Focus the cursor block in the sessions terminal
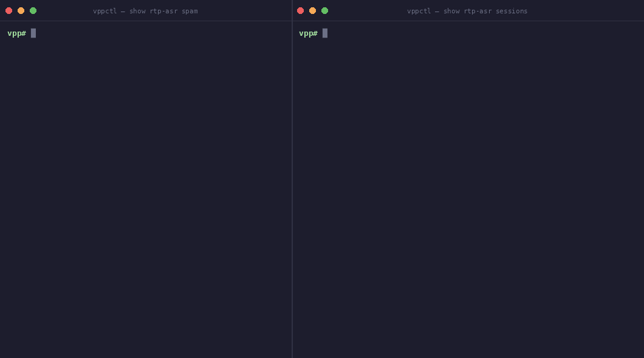This screenshot has width=644, height=358. tap(325, 33)
